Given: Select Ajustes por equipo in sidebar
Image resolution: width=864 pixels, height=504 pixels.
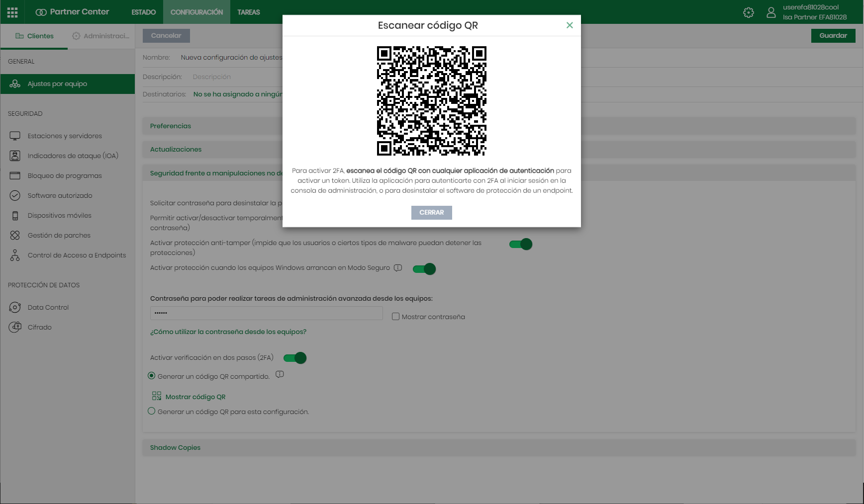Looking at the screenshot, I should (x=68, y=84).
